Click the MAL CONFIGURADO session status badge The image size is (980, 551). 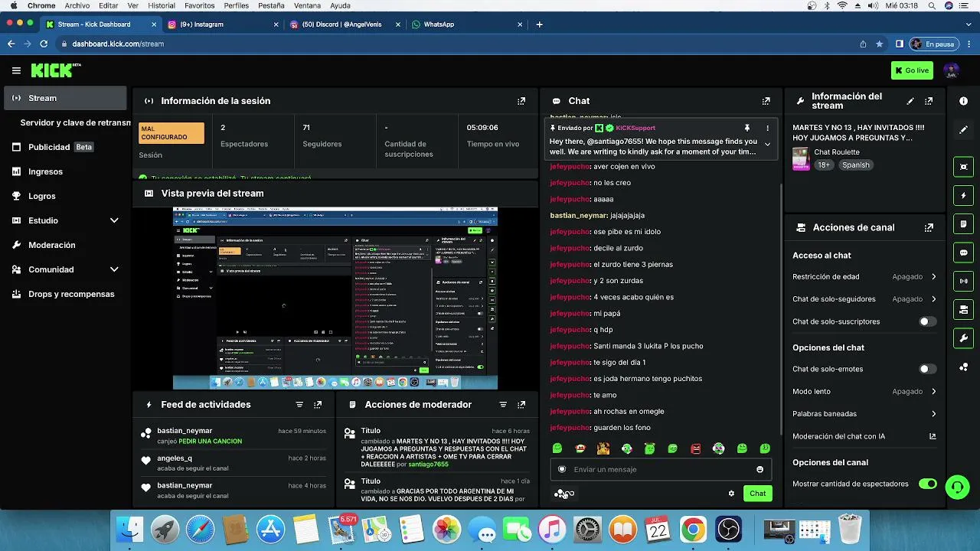[171, 133]
